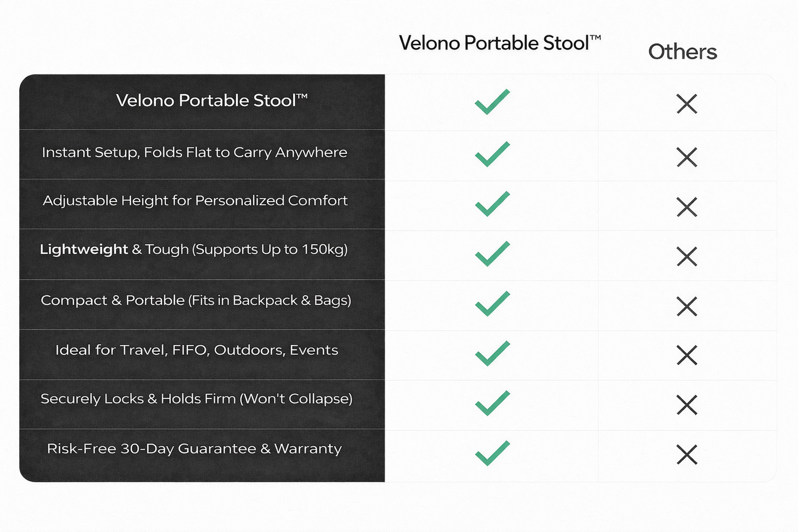Click the Securely Locks & Holds Firm text

[x=196, y=399]
